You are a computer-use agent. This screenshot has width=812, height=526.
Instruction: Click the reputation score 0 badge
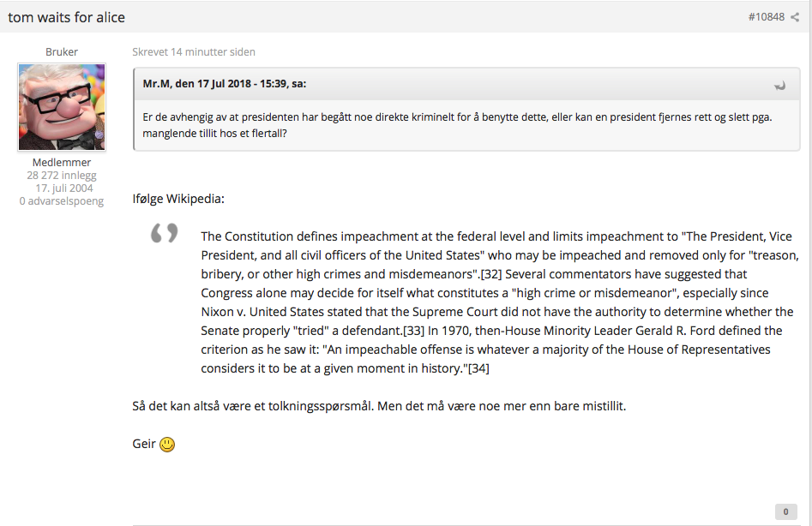click(785, 511)
